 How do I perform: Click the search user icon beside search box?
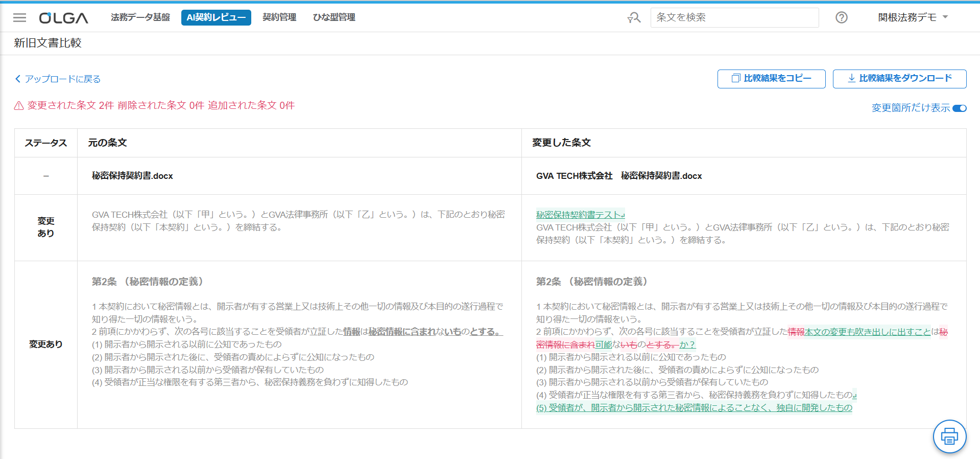634,18
